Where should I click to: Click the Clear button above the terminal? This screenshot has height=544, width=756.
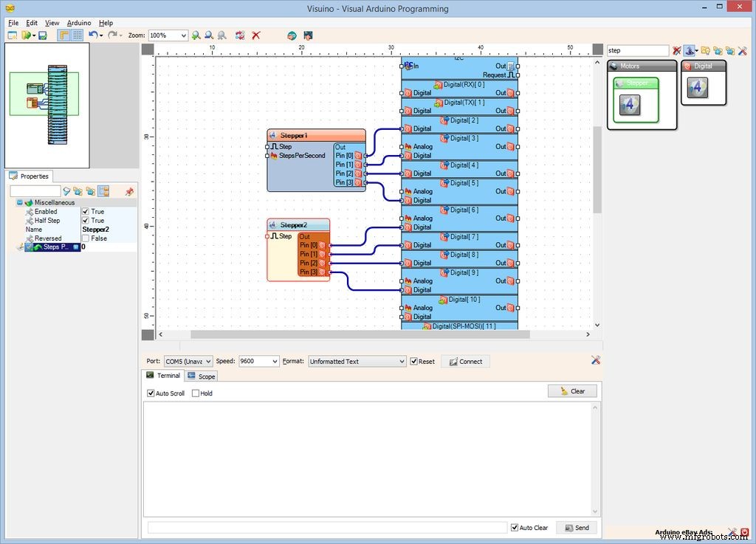(x=572, y=391)
